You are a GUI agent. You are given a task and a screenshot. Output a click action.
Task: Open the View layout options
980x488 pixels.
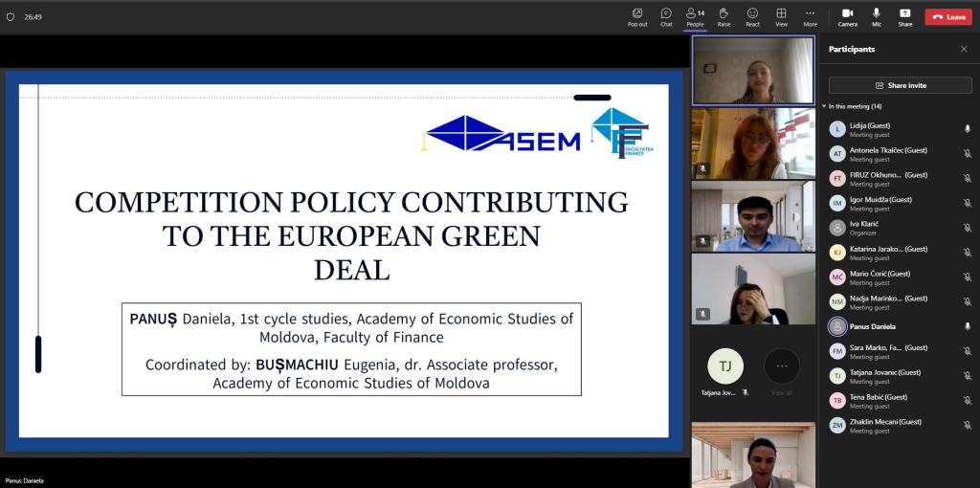(781, 16)
